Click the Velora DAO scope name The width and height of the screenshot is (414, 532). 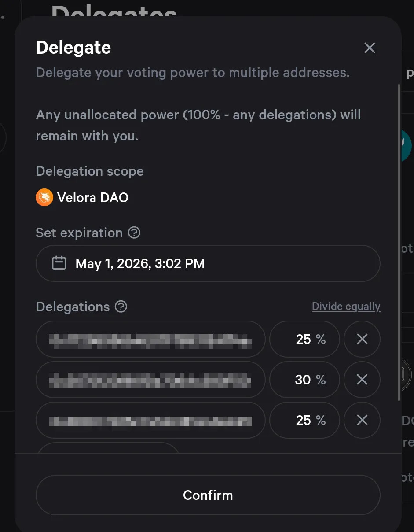(x=93, y=197)
